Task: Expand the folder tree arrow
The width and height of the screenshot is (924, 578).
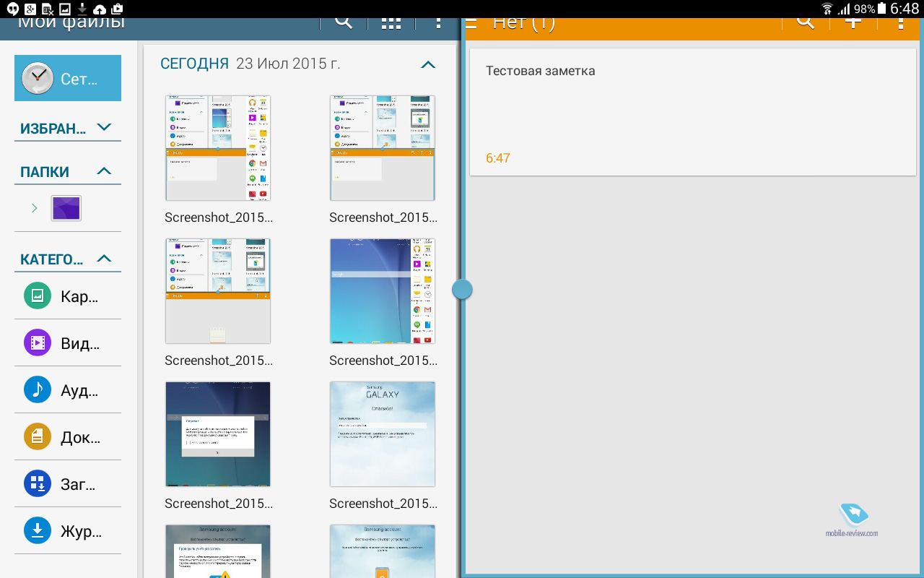Action: pos(34,208)
